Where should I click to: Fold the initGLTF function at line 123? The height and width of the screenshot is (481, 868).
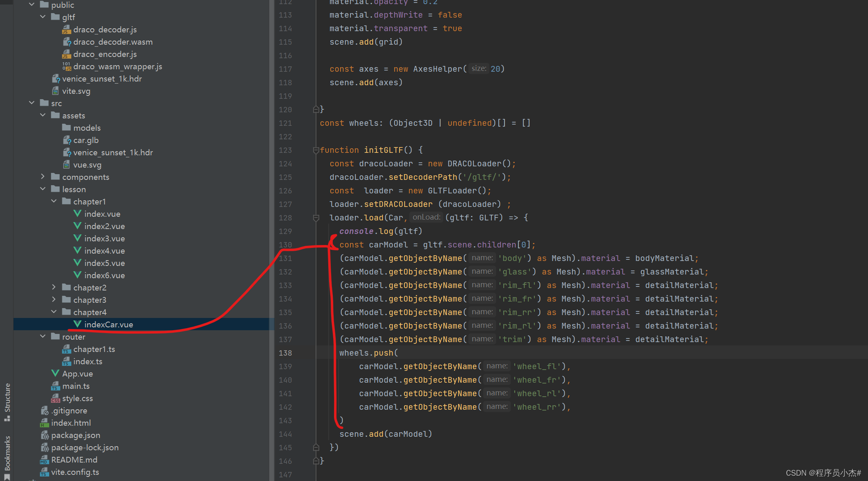(316, 150)
